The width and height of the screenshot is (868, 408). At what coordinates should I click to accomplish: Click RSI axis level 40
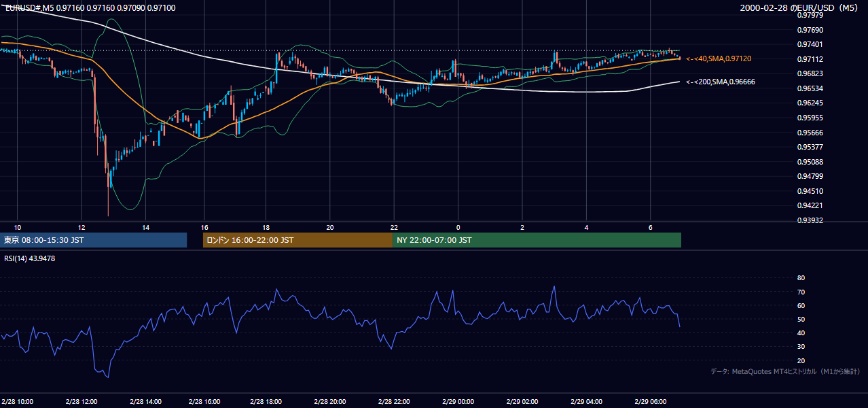click(x=801, y=333)
